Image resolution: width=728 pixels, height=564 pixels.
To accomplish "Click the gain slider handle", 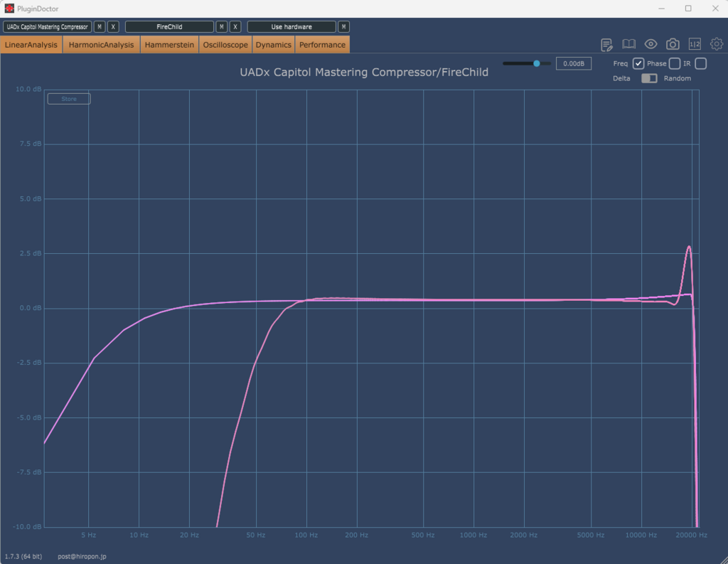I will coord(537,63).
